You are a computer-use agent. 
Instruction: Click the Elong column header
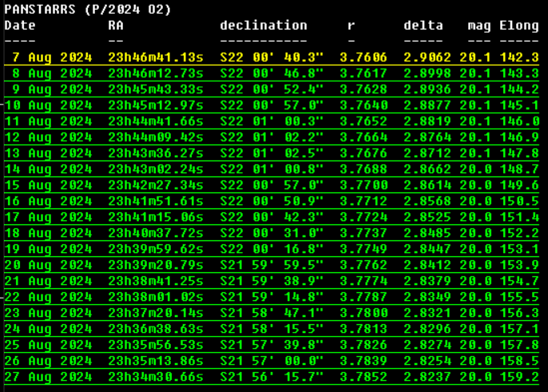coord(519,26)
